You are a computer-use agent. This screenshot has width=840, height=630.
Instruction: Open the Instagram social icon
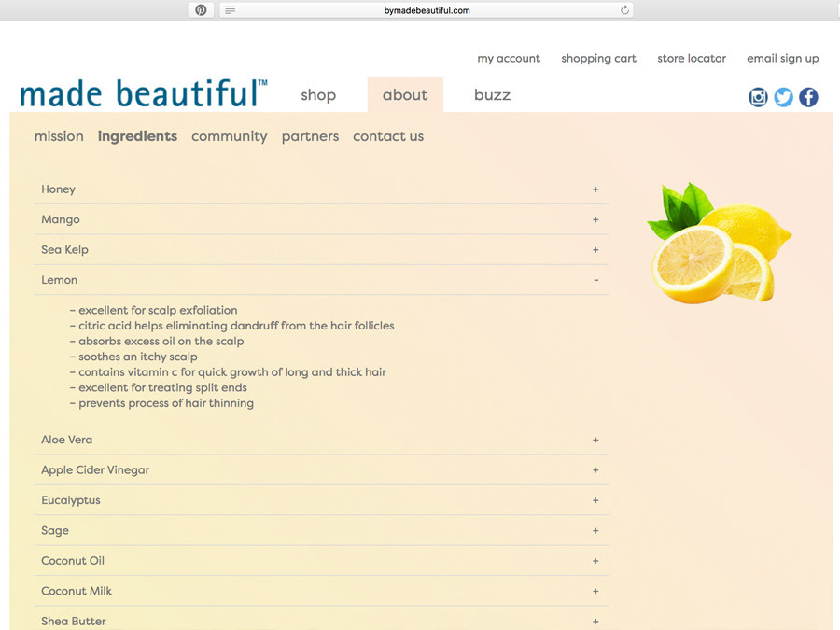pos(758,97)
